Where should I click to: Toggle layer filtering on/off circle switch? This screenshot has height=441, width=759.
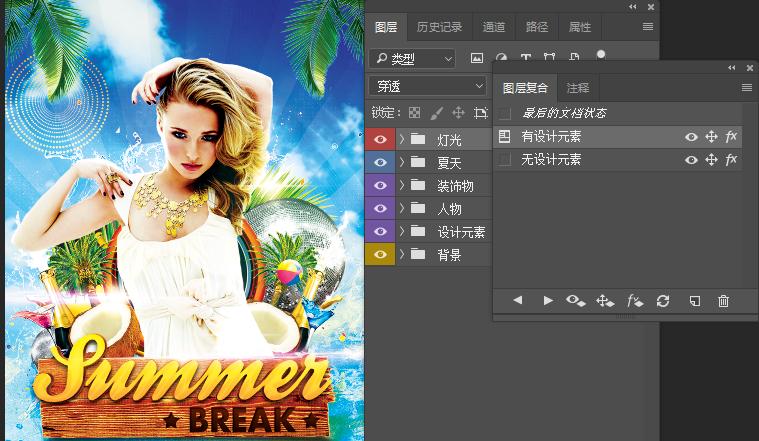coord(601,55)
